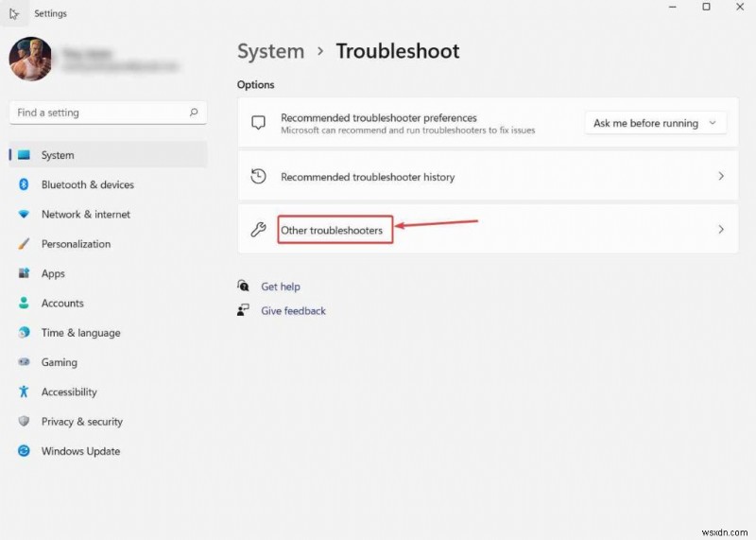The height and width of the screenshot is (540, 756).
Task: Click the search magnifier icon
Action: point(194,113)
